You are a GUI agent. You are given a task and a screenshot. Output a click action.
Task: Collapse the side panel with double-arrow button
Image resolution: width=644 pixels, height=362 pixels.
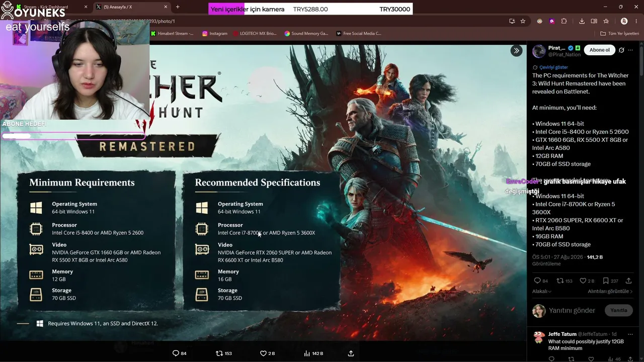516,51
